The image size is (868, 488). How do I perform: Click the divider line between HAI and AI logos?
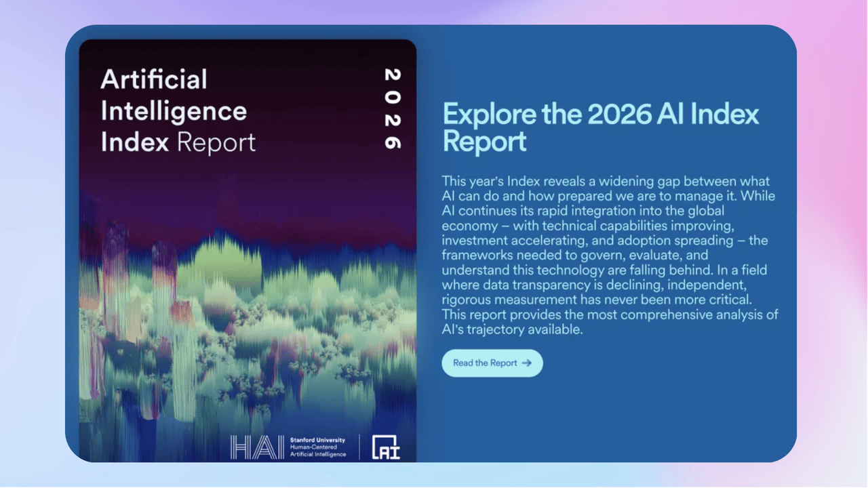tap(359, 447)
